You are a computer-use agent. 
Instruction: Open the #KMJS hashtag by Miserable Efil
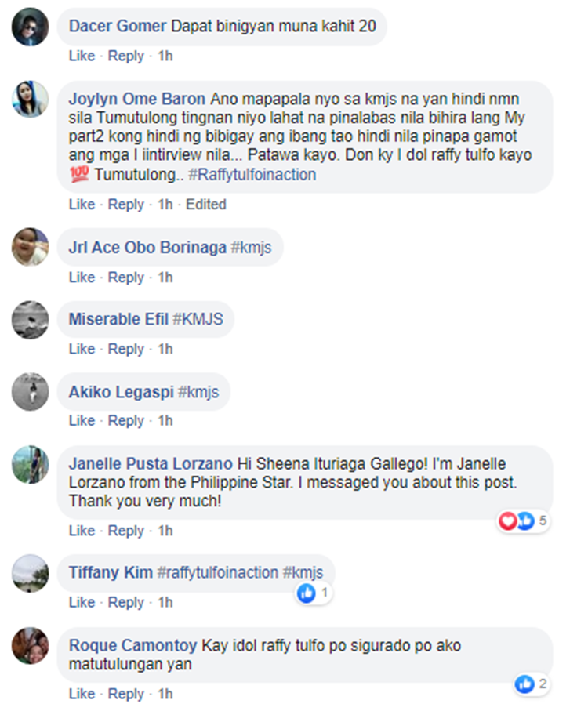(203, 320)
